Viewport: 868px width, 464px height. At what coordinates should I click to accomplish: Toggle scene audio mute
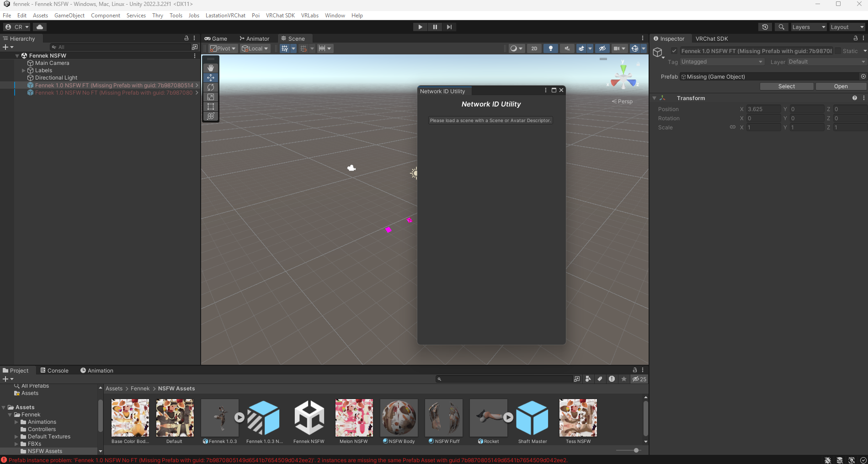click(567, 48)
